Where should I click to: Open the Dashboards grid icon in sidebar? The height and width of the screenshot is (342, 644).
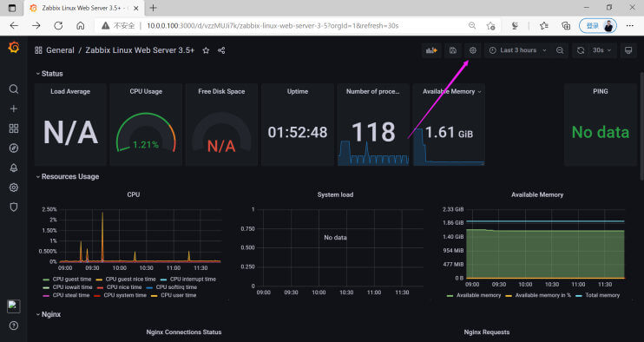click(x=14, y=128)
